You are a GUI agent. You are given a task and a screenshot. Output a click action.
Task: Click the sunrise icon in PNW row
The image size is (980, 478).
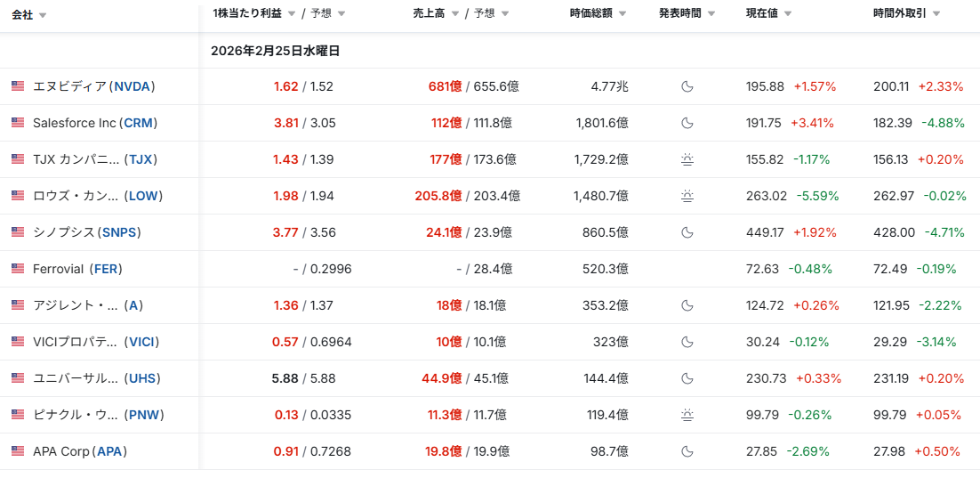pyautogui.click(x=687, y=415)
